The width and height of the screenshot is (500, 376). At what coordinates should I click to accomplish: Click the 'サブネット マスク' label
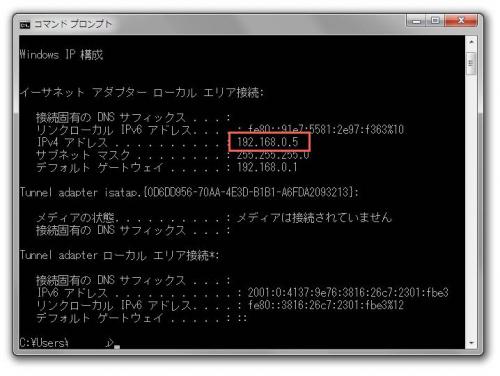tap(83, 155)
